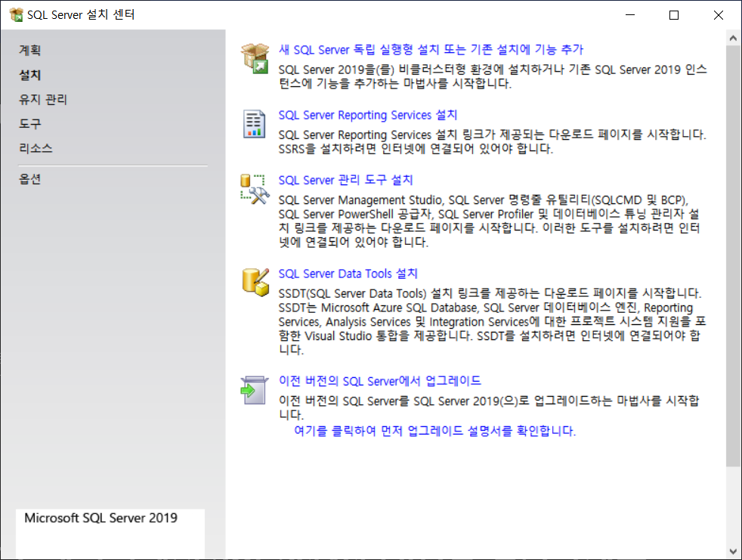Open the 유지 관리 page
The image size is (742, 560).
(43, 100)
